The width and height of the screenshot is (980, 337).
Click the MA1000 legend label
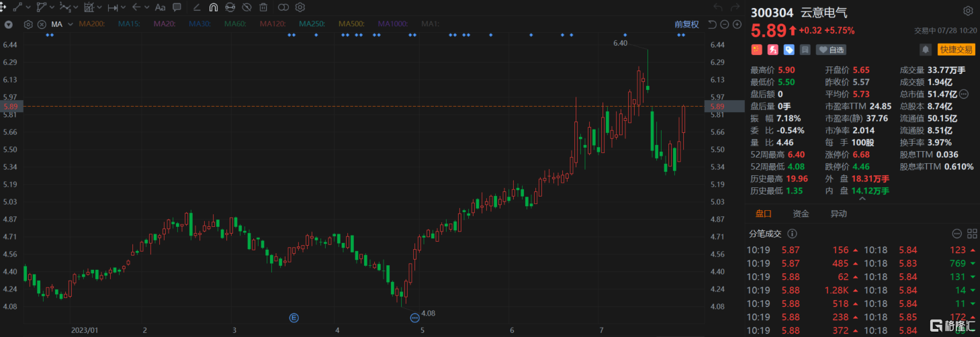(393, 24)
